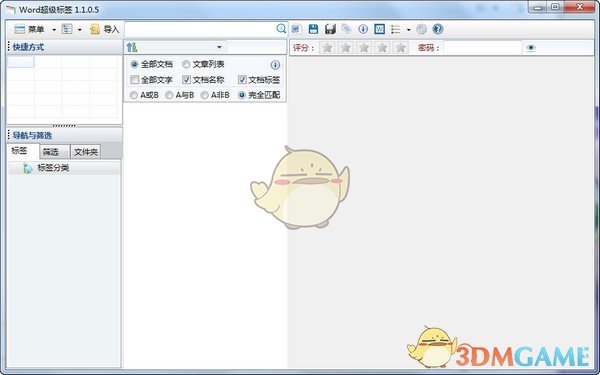Click the icon next to 标签分类

click(27, 168)
